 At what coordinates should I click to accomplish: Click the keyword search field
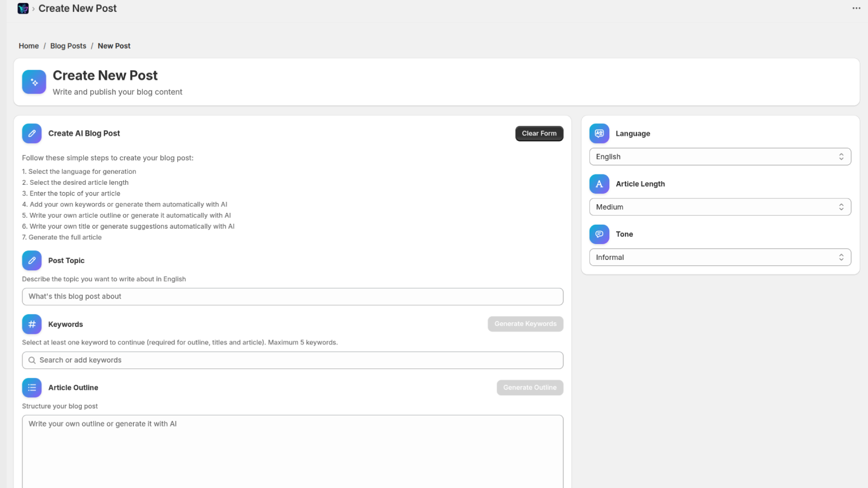pos(292,360)
